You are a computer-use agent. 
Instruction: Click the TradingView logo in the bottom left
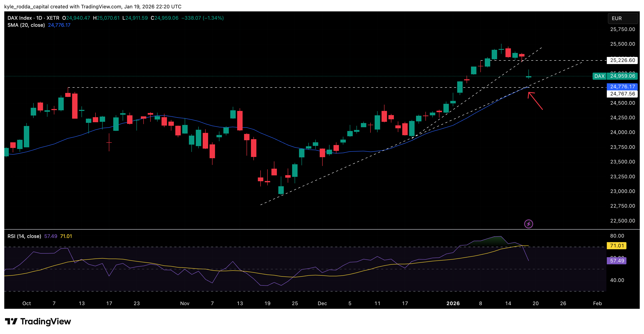click(37, 321)
